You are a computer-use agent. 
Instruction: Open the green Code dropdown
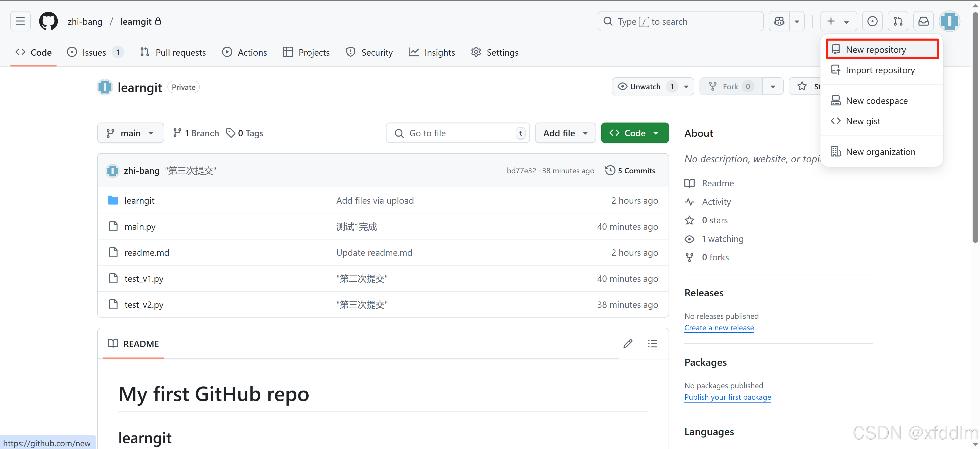(634, 133)
